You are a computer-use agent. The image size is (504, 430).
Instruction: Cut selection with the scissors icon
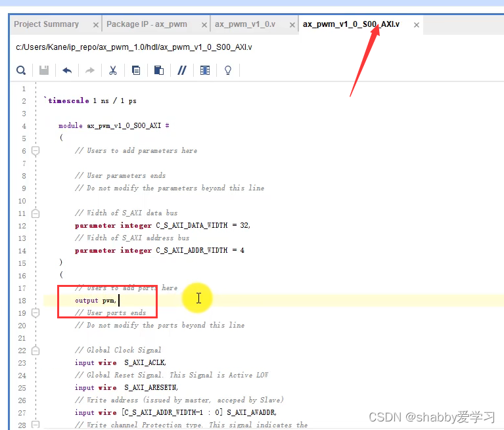pos(113,70)
